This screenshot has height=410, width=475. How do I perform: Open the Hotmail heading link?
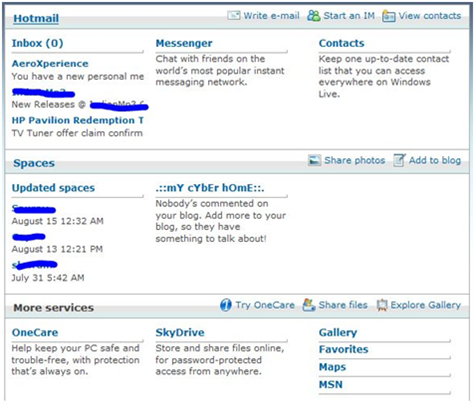click(36, 18)
